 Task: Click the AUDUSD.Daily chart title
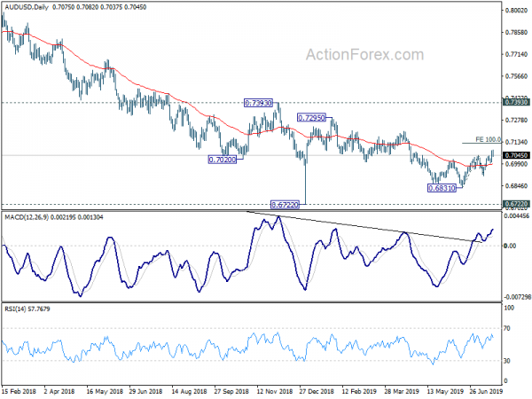click(27, 7)
